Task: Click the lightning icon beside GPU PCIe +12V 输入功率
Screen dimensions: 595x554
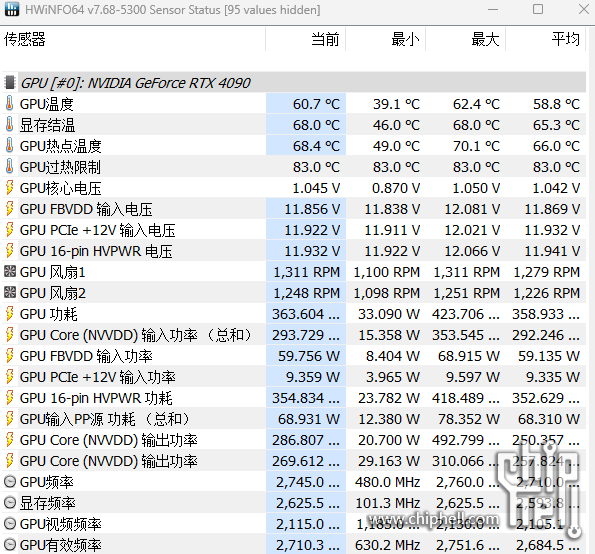Action: [x=9, y=376]
